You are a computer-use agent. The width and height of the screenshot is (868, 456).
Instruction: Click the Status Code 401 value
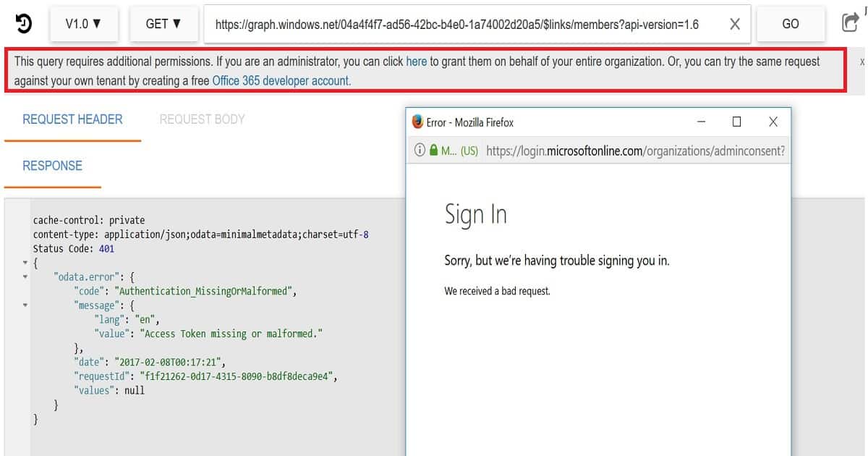107,248
